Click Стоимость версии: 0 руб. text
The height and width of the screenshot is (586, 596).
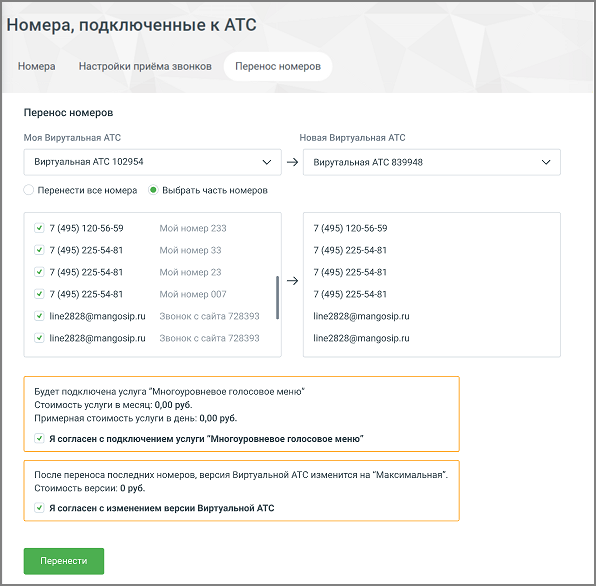[90, 488]
